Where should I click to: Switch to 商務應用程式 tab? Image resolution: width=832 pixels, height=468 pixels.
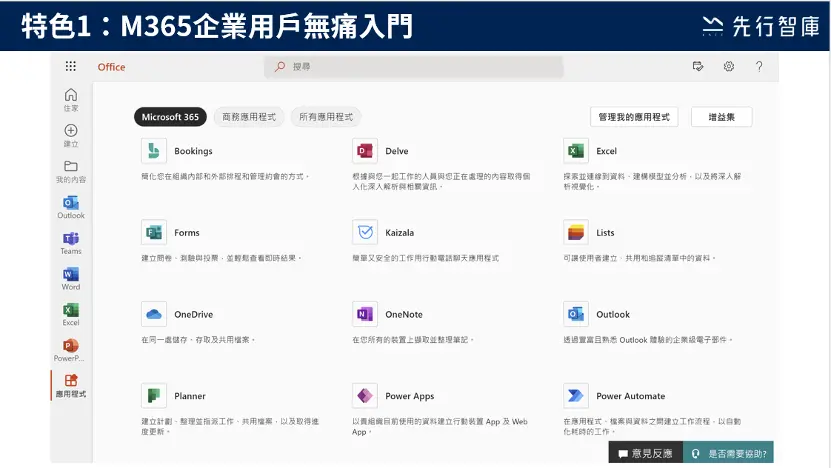pos(249,117)
